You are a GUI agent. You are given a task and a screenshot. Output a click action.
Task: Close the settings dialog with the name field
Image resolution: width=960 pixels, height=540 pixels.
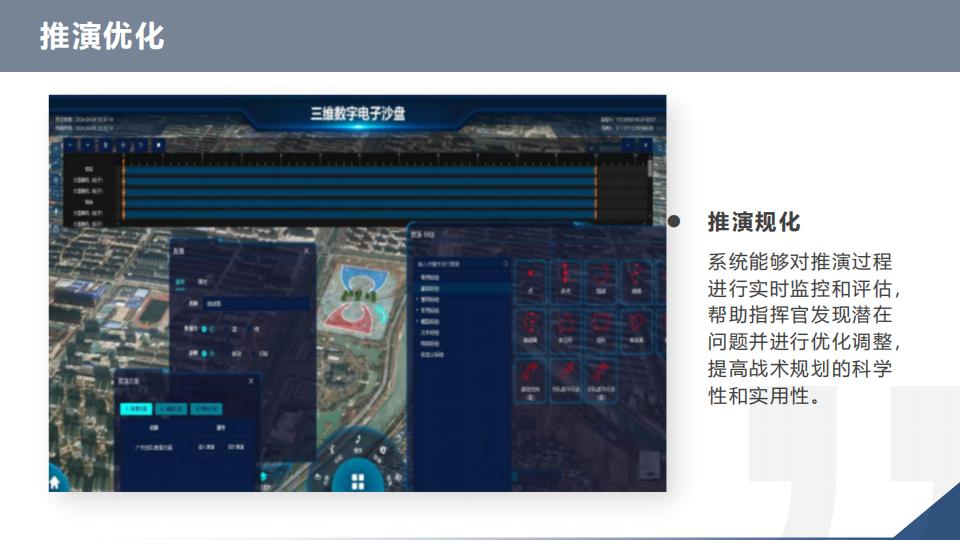coord(307,251)
